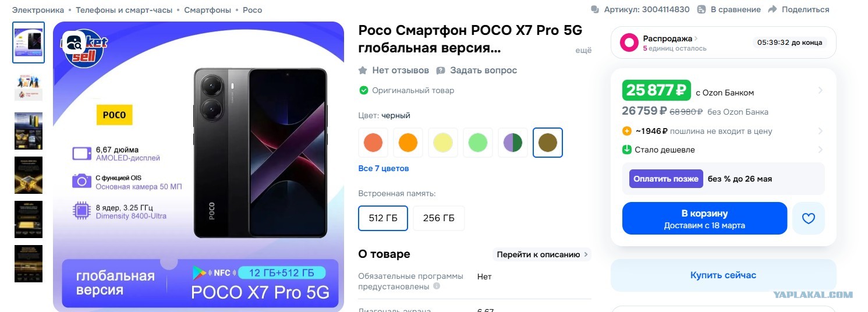Click the compare icon near 'В сравнение'

[x=702, y=9]
